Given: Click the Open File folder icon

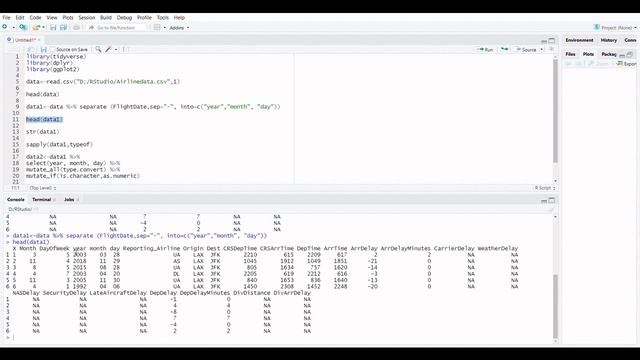Looking at the screenshot, I should pos(36,27).
